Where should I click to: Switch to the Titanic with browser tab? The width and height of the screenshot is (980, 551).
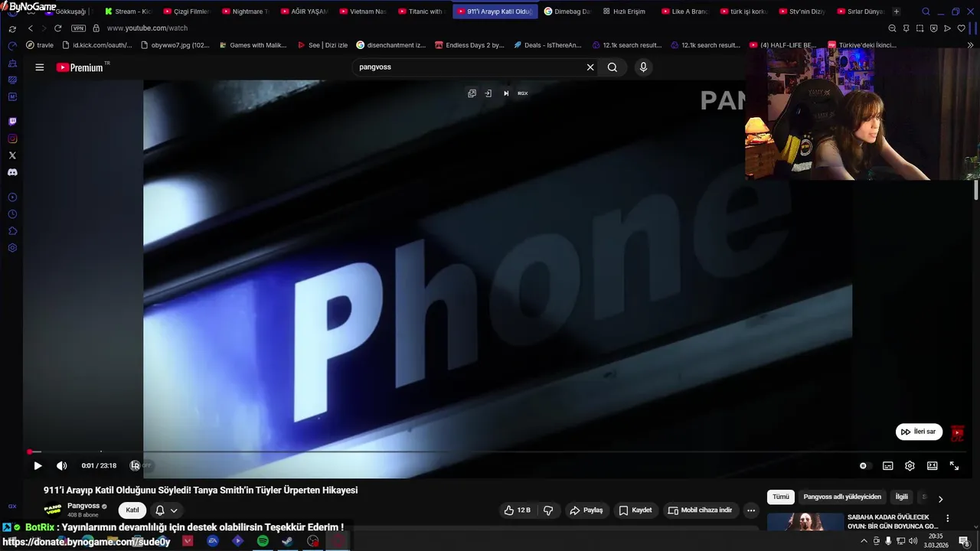point(421,11)
